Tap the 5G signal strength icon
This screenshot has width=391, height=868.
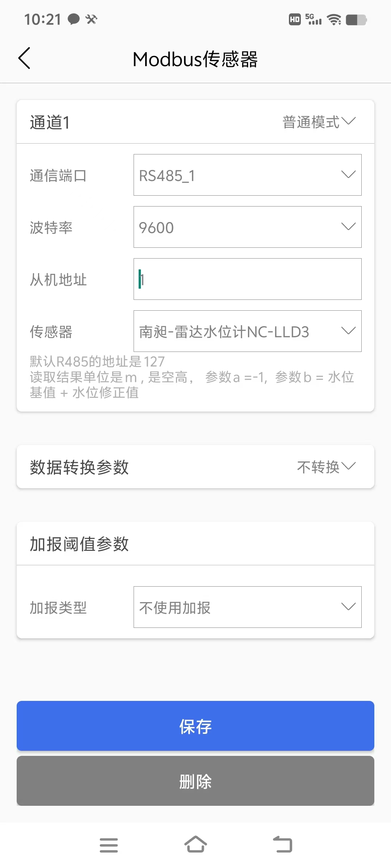[314, 20]
